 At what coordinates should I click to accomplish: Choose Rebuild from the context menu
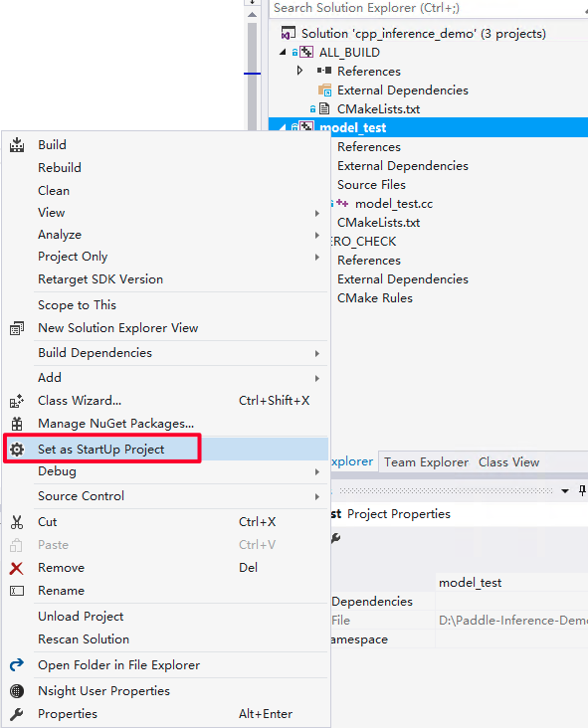coord(60,168)
